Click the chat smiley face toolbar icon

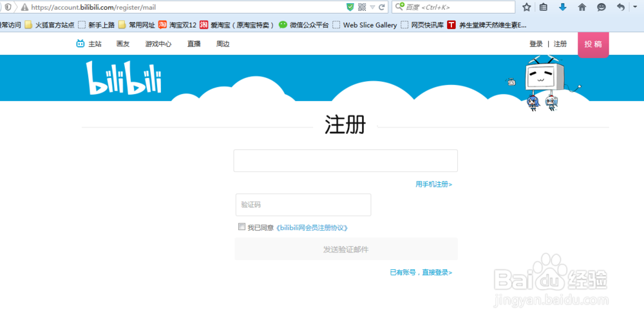(x=601, y=7)
